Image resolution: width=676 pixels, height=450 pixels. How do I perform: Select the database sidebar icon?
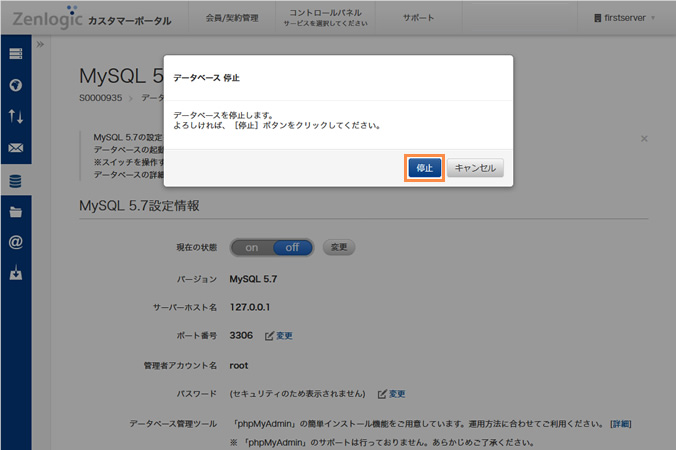click(x=15, y=181)
